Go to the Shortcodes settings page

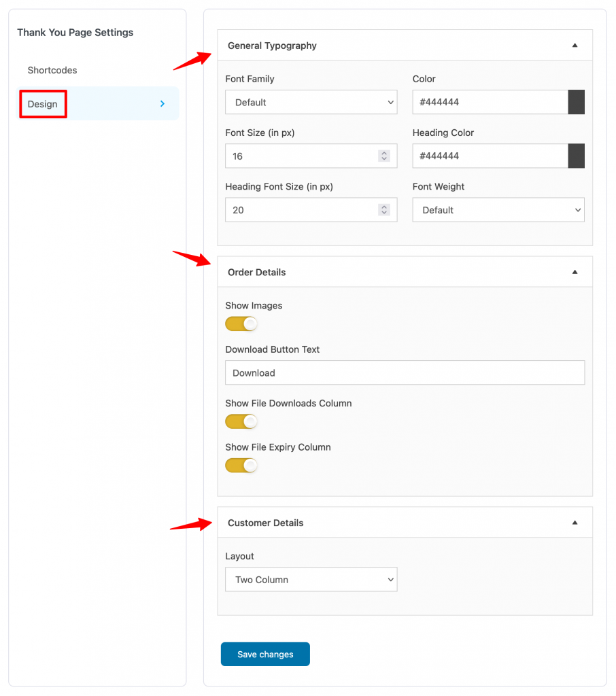coord(52,69)
